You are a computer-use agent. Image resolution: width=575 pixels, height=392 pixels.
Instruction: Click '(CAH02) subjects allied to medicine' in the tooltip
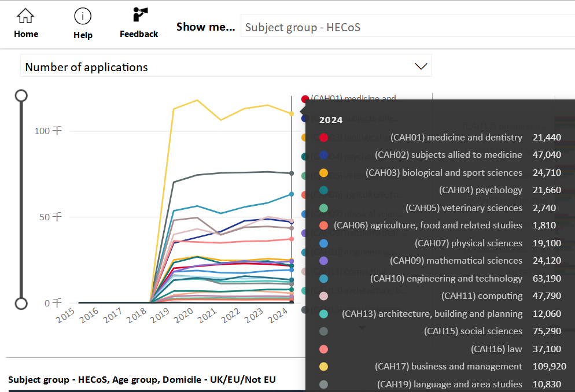[448, 155]
